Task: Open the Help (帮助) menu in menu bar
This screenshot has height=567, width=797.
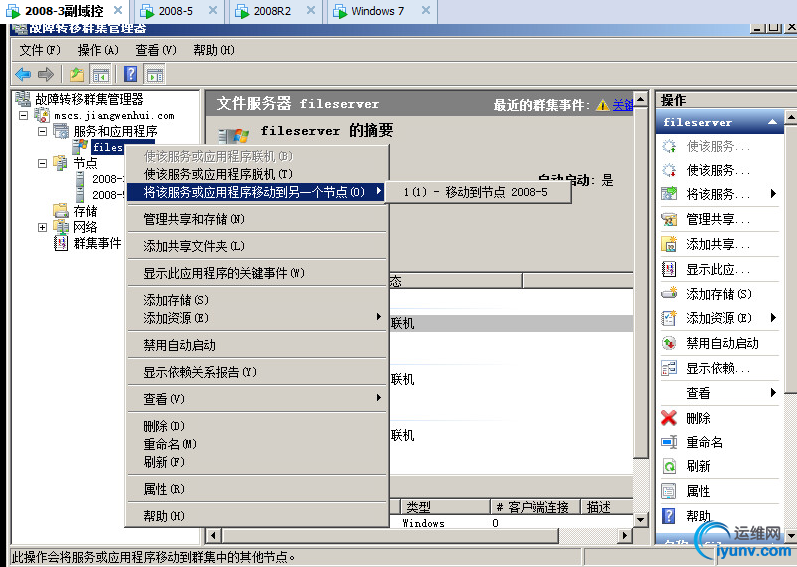Action: pos(213,50)
